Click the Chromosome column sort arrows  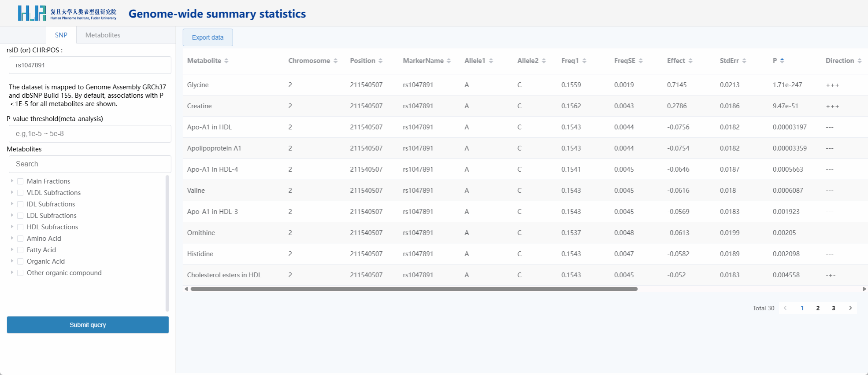click(335, 61)
